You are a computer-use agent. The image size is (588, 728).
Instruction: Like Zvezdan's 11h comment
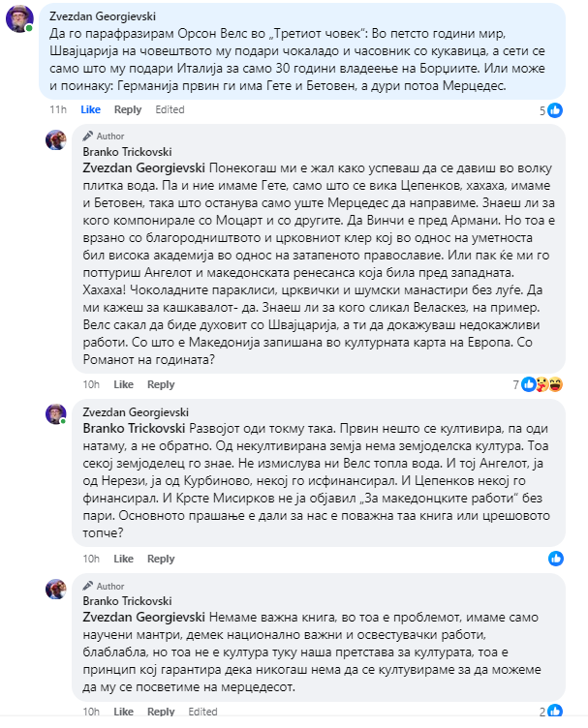click(90, 109)
